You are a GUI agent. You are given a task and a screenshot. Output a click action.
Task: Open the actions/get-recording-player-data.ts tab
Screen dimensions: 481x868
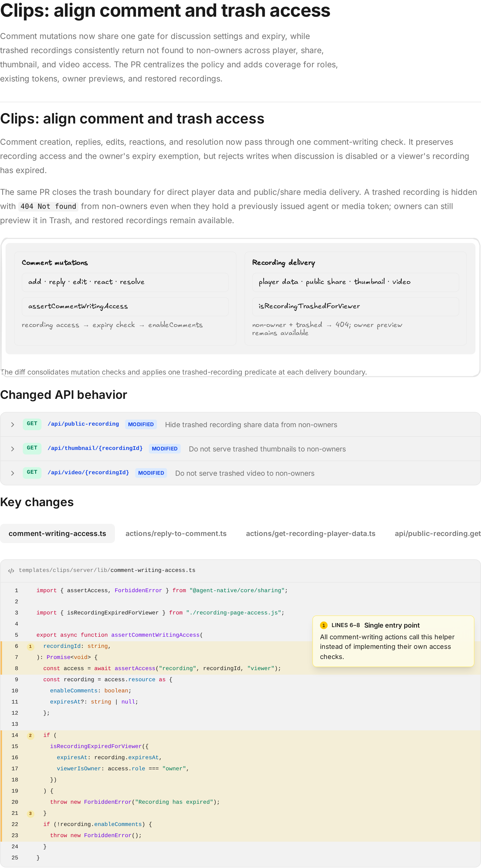click(310, 533)
